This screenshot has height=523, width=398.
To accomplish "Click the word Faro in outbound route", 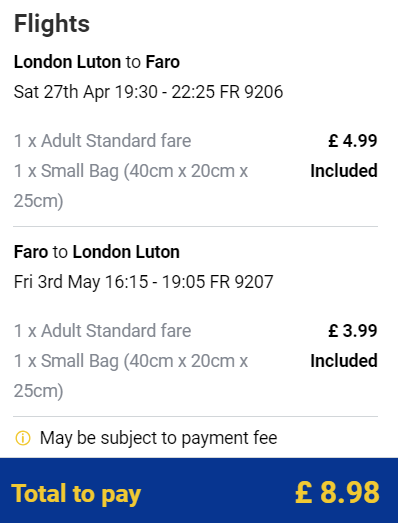I will click(x=163, y=62).
